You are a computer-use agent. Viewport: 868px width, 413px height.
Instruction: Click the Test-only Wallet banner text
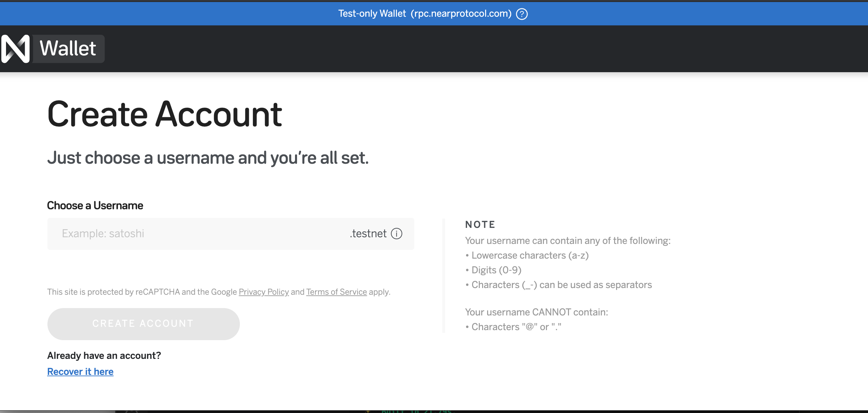[372, 13]
